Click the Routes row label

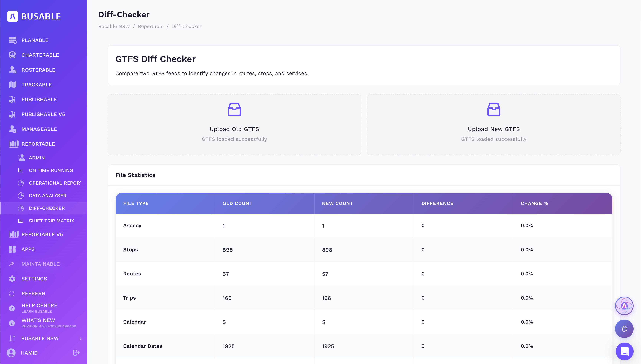(x=132, y=274)
